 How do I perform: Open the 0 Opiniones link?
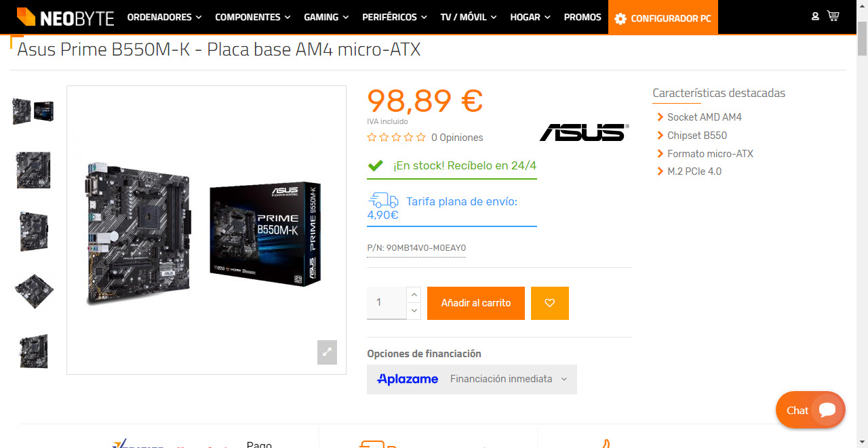(457, 138)
